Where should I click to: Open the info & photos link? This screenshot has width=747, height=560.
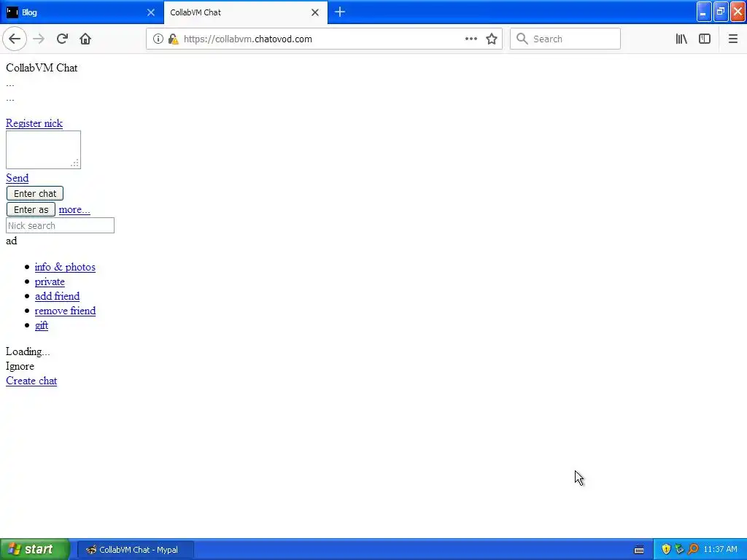[x=65, y=267]
